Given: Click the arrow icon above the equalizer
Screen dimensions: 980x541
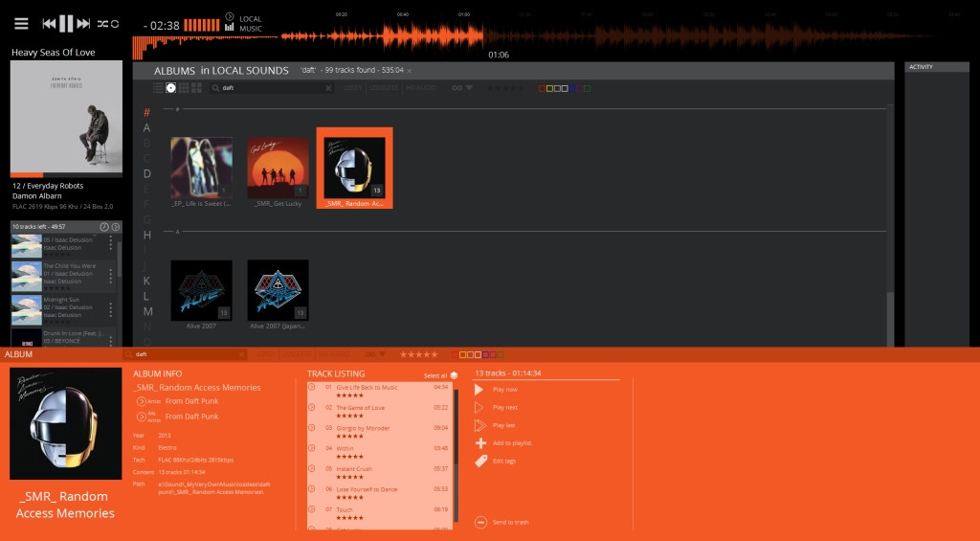Looking at the screenshot, I should tap(230, 16).
